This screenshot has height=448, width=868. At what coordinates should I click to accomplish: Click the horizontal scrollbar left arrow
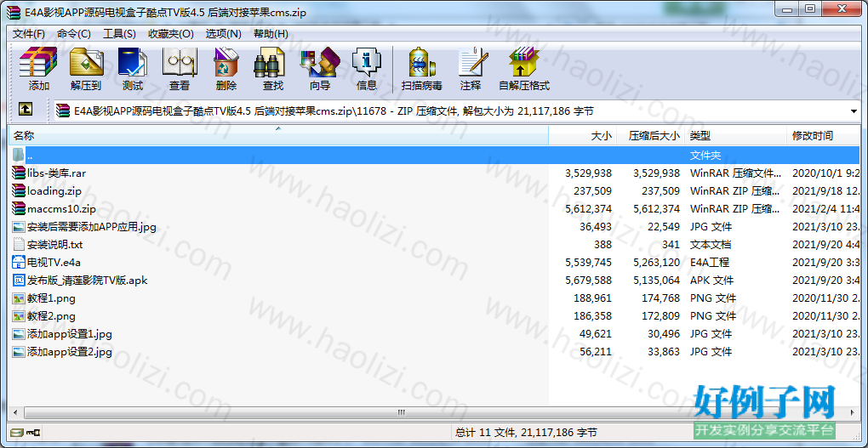click(15, 412)
